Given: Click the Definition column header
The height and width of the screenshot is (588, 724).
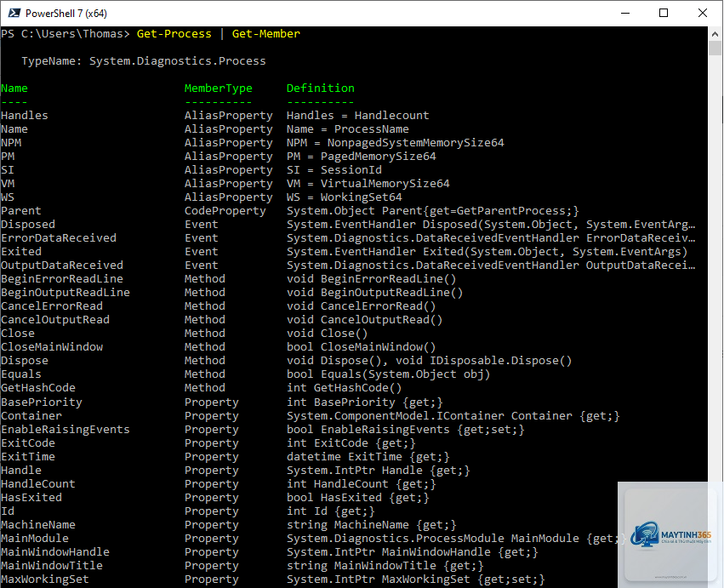Looking at the screenshot, I should click(x=321, y=88).
